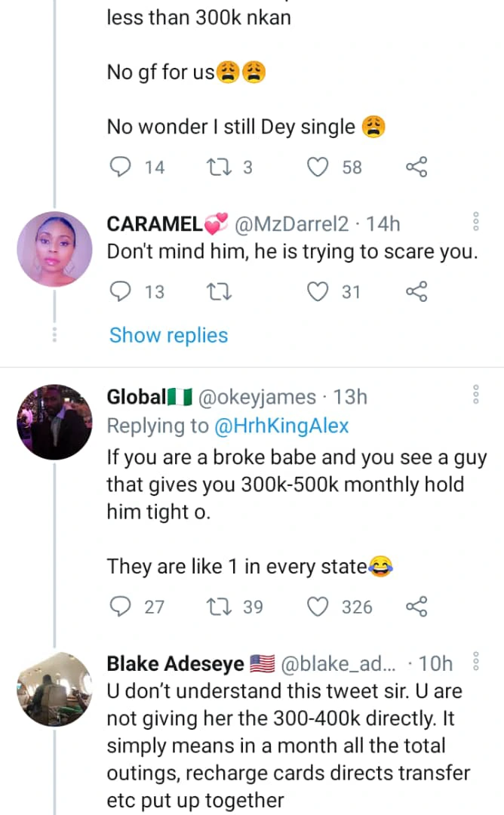View CARAMEL's profile picture
The width and height of the screenshot is (504, 815).
pos(54,248)
